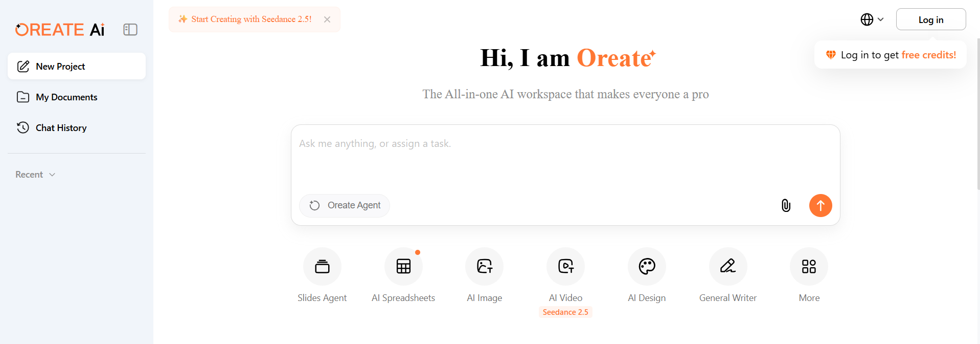Click the General Writer label

point(728,298)
